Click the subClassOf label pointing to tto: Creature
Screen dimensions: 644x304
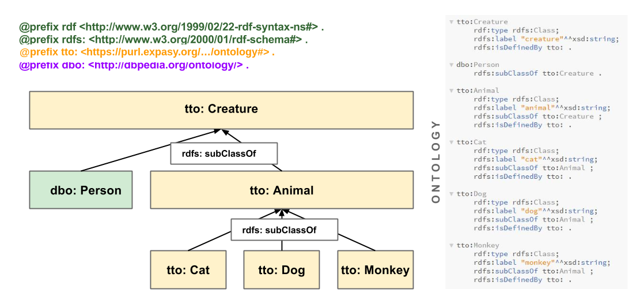point(224,153)
